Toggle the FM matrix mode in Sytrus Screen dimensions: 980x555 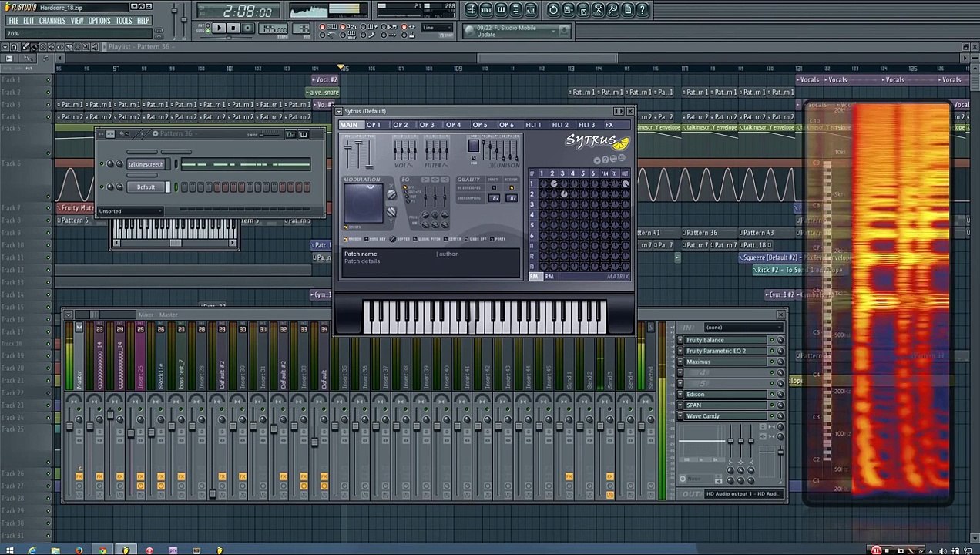534,277
